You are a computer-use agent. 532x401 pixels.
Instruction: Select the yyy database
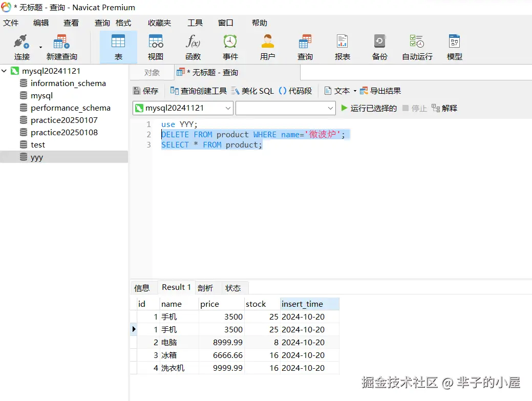tap(64, 157)
